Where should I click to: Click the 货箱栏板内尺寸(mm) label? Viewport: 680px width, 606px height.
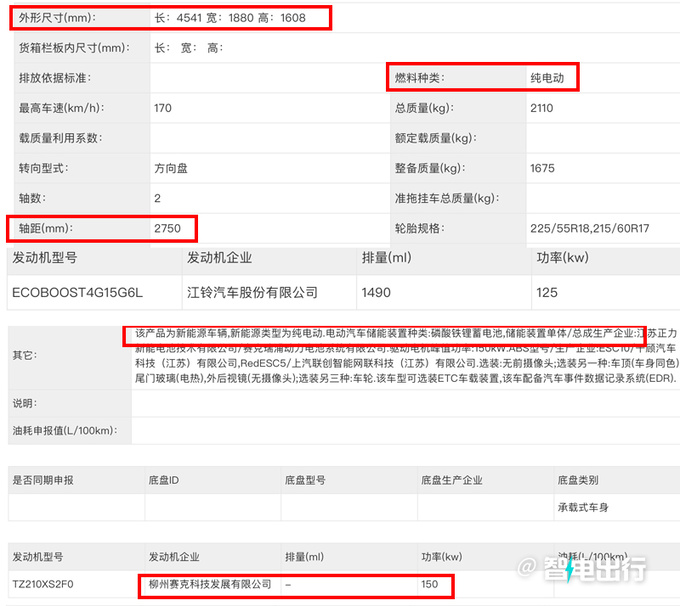[x=74, y=48]
